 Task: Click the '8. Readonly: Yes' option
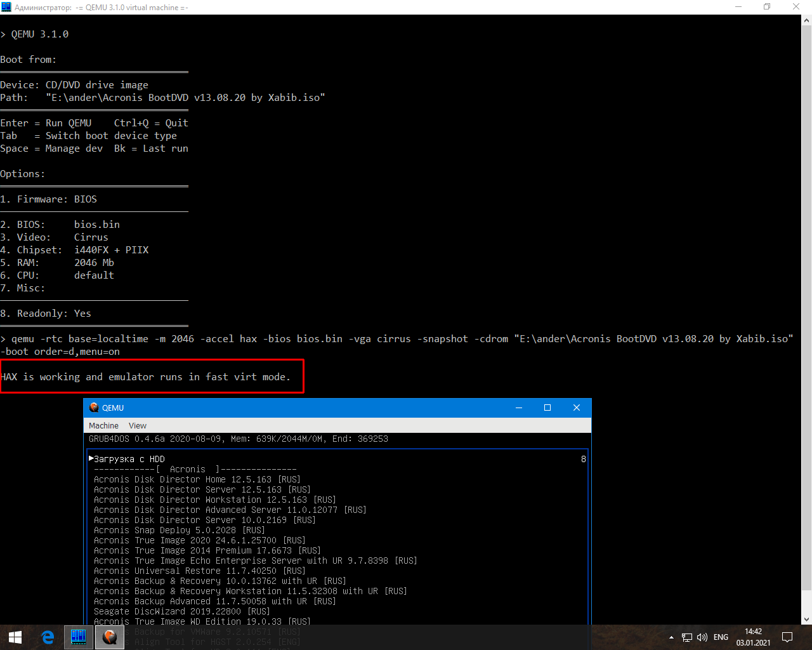tap(46, 314)
